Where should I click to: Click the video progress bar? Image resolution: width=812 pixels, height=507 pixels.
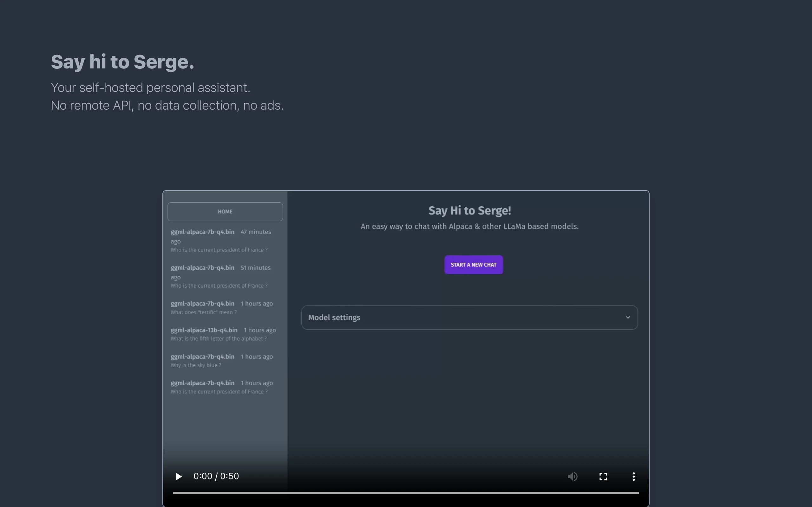(405, 493)
